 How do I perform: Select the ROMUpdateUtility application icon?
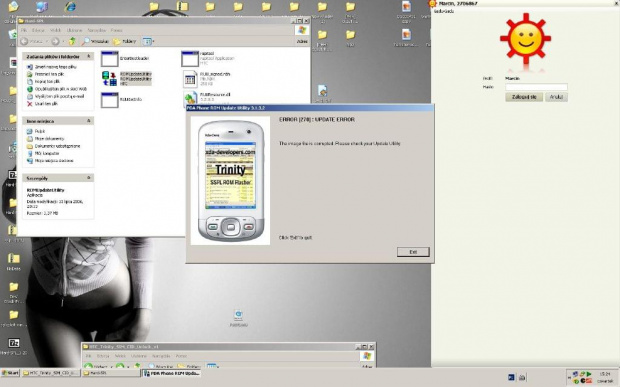tap(110, 78)
